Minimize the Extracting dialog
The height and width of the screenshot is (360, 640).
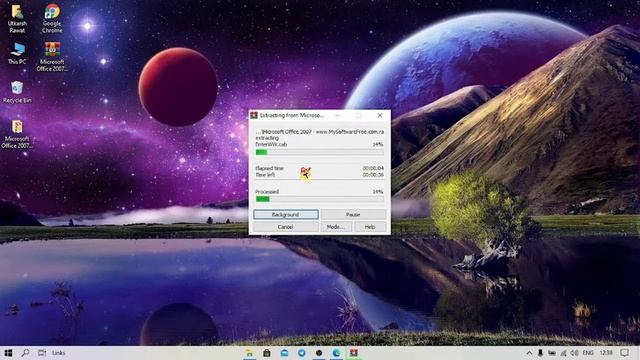pyautogui.click(x=338, y=116)
